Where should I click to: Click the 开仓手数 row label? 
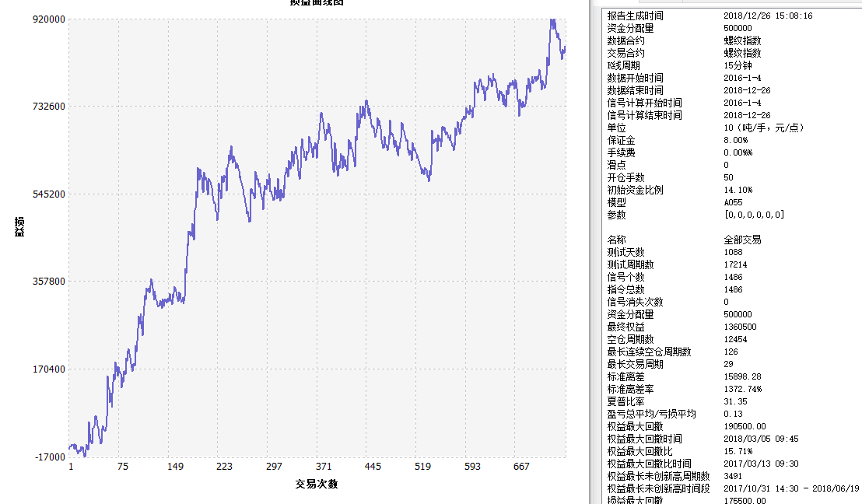(x=625, y=177)
